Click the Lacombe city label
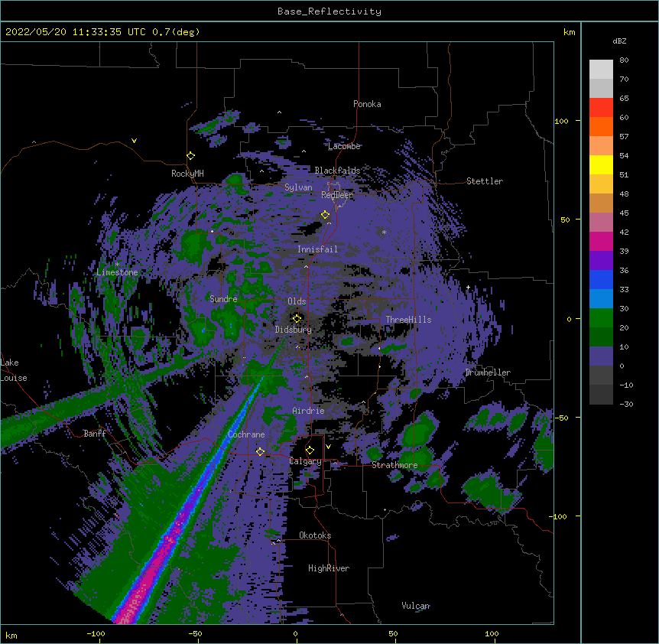Viewport: 659px width, 644px height. [344, 146]
